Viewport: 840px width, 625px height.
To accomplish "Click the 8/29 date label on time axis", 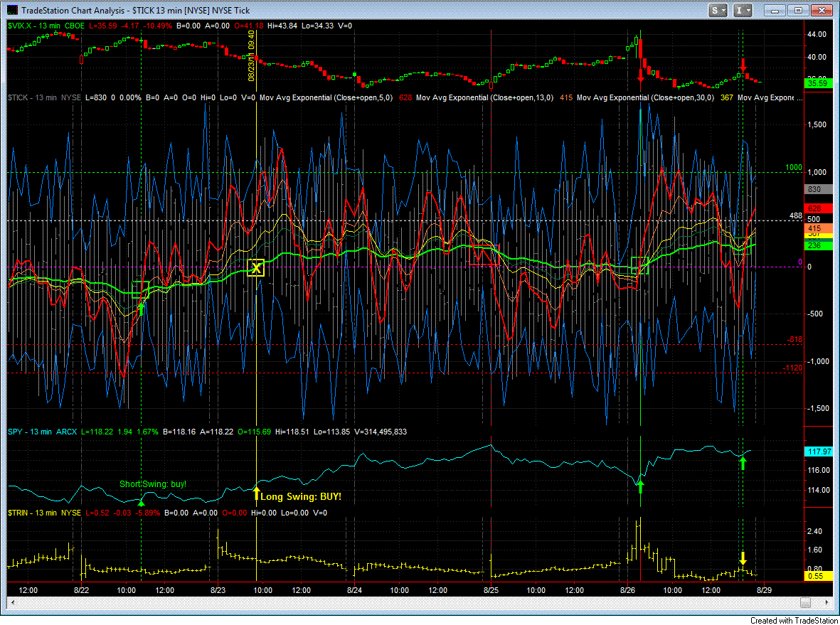I will (x=764, y=590).
